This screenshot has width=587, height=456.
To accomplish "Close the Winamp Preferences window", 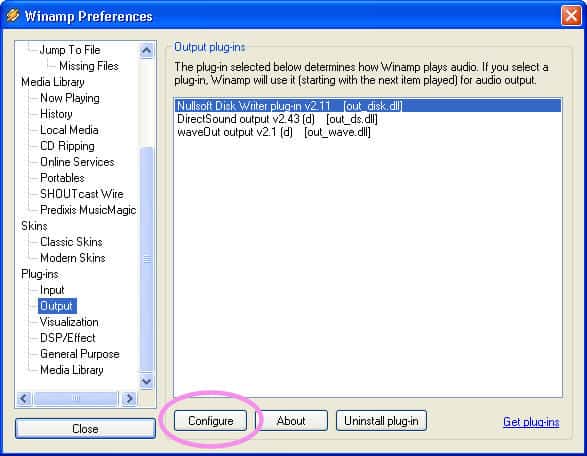I will (x=571, y=16).
